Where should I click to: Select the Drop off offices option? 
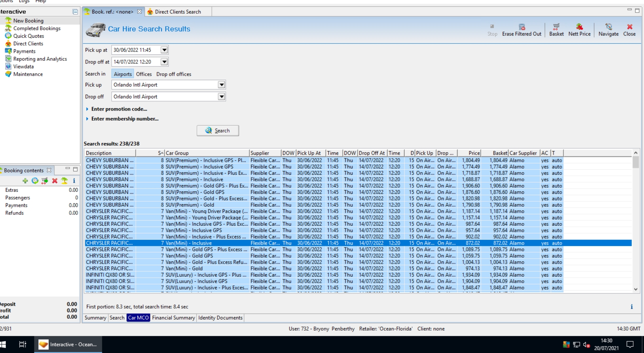[174, 74]
